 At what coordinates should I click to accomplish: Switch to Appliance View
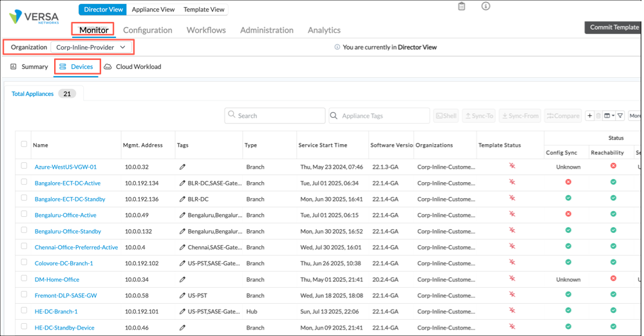click(153, 10)
